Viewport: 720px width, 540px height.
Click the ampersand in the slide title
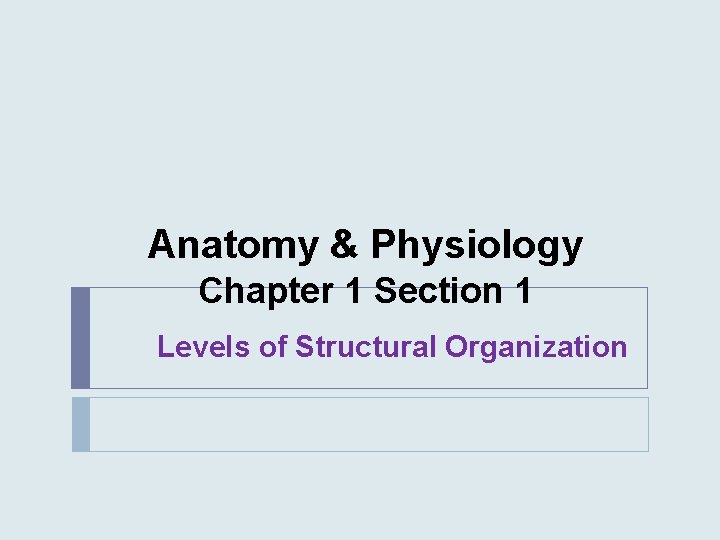(x=344, y=244)
